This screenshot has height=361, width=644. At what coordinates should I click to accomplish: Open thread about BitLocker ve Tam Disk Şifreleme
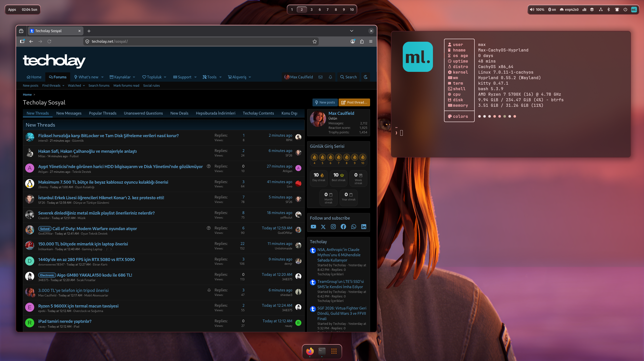point(108,136)
